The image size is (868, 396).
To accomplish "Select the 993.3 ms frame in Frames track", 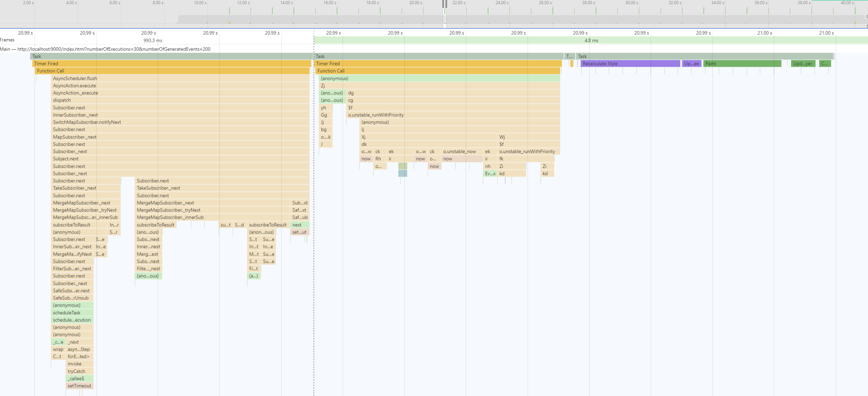I will (153, 40).
